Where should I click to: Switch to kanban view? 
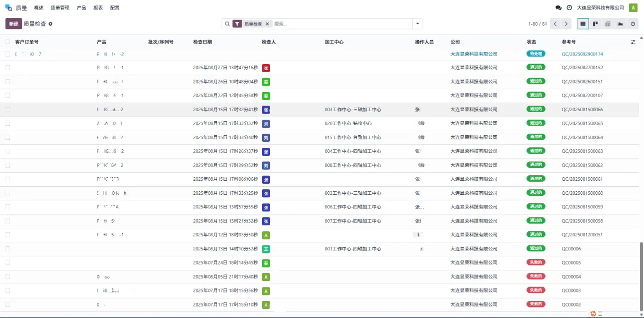click(x=595, y=24)
